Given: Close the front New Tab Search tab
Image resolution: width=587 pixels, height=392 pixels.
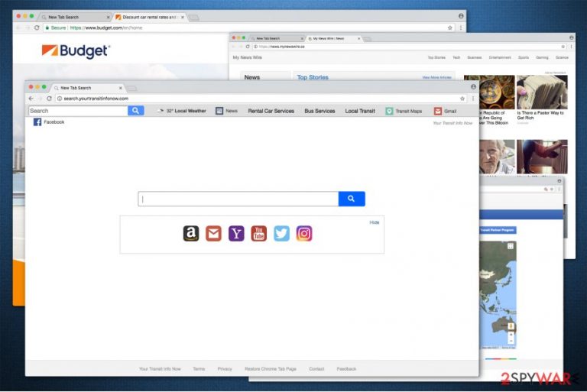Looking at the screenshot, I should coord(121,88).
